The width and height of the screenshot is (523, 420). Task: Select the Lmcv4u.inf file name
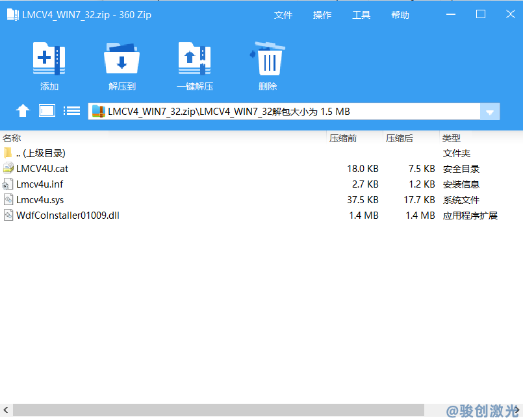40,184
